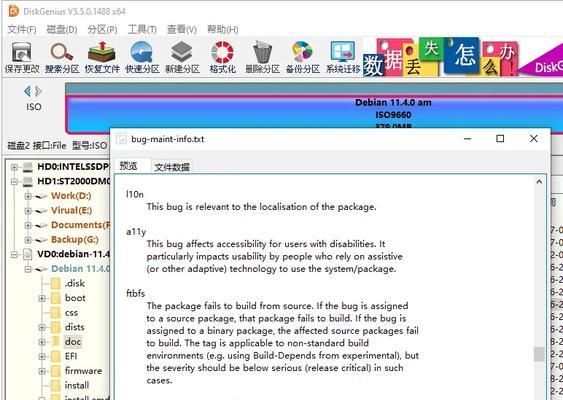Launch the Recover Files (恢复文件) tool
The height and width of the screenshot is (400, 563).
(102, 57)
